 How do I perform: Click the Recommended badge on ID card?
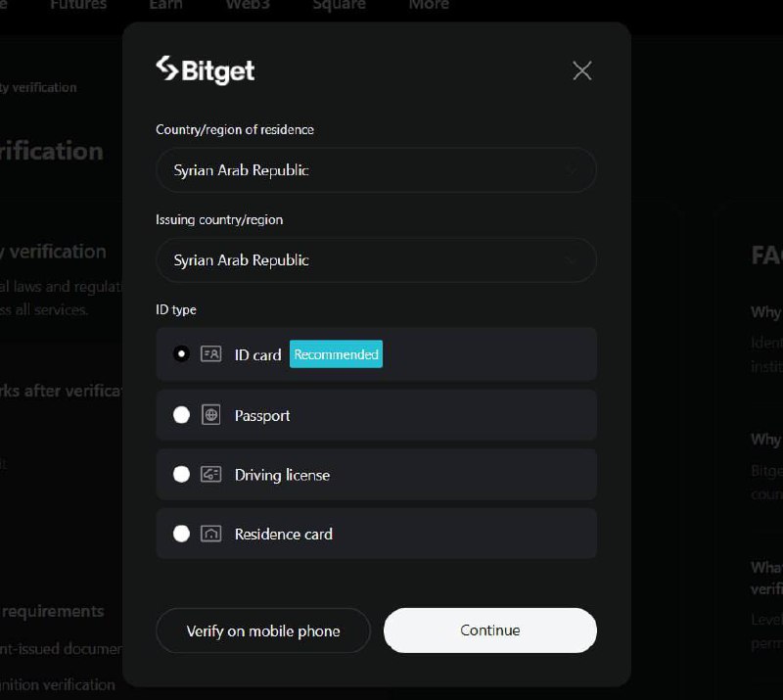click(x=336, y=354)
